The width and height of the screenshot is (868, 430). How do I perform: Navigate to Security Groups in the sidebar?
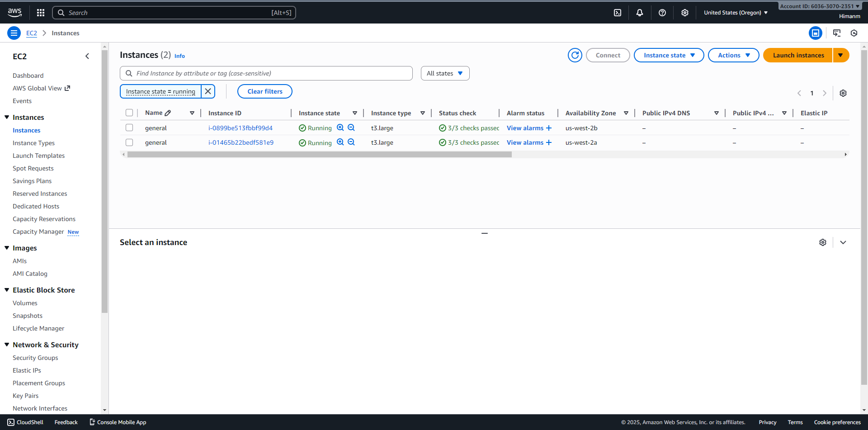coord(35,358)
